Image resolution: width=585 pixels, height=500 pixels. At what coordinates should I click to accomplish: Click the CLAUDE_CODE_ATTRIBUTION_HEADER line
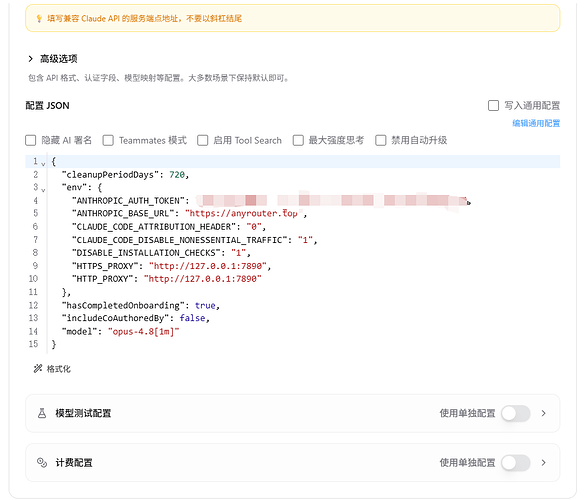click(x=169, y=227)
